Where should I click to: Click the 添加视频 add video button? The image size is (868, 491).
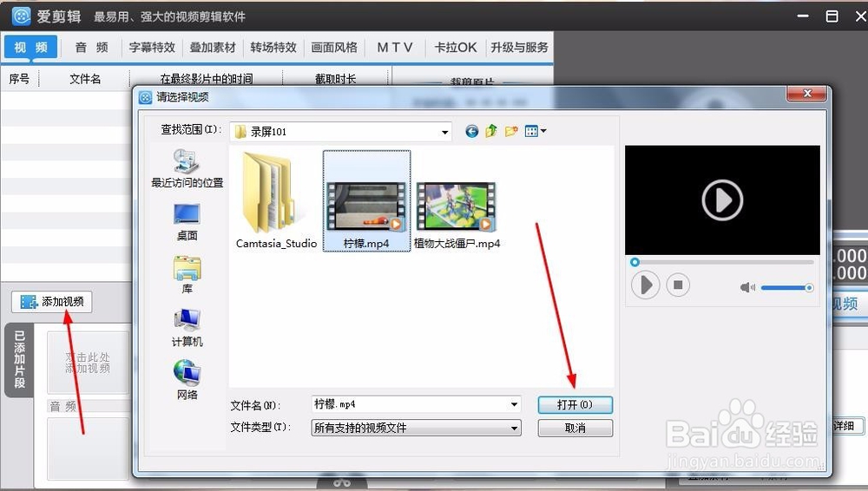pos(51,302)
